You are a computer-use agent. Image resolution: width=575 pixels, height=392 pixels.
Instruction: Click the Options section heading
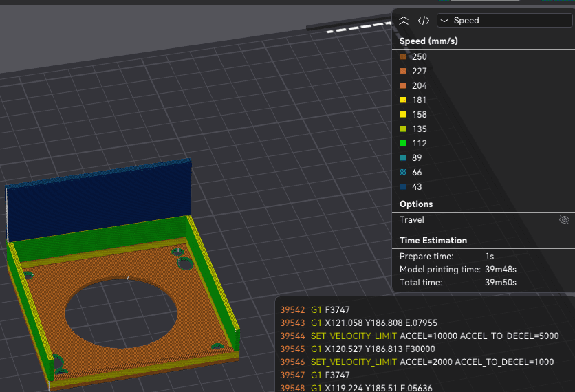pos(416,204)
